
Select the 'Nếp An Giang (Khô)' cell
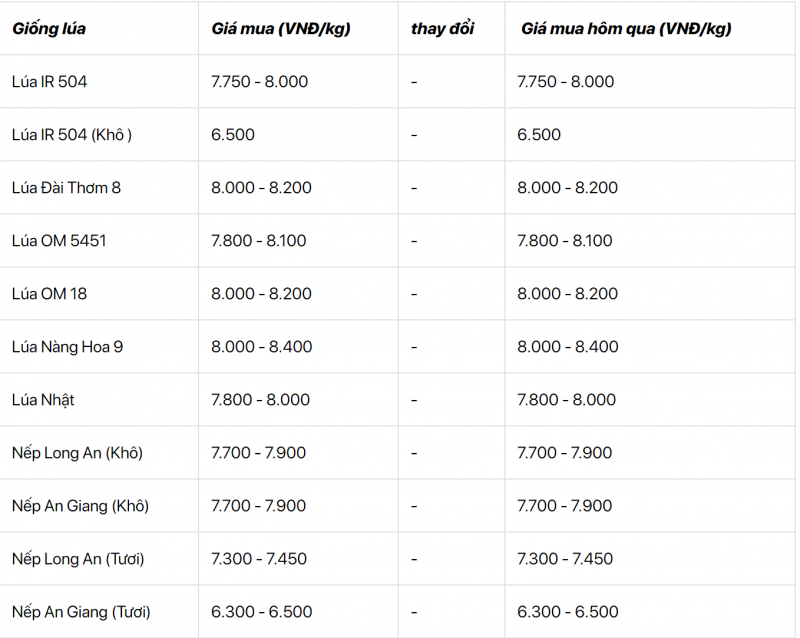pyautogui.click(x=80, y=506)
